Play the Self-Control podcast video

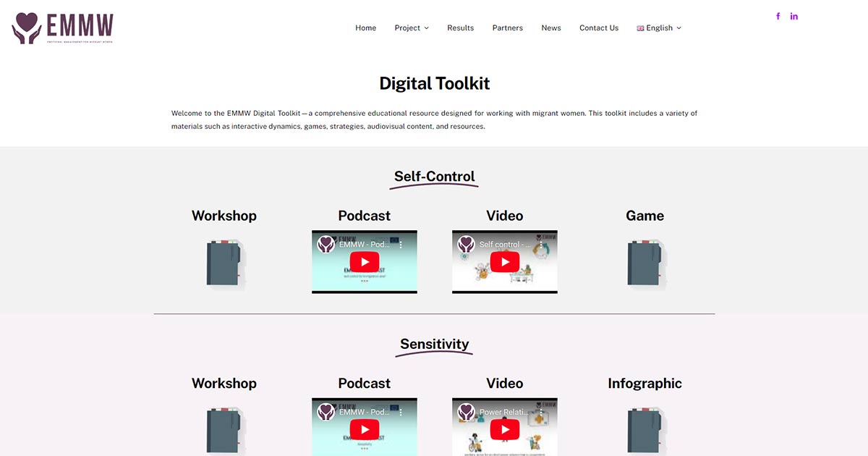coord(365,262)
